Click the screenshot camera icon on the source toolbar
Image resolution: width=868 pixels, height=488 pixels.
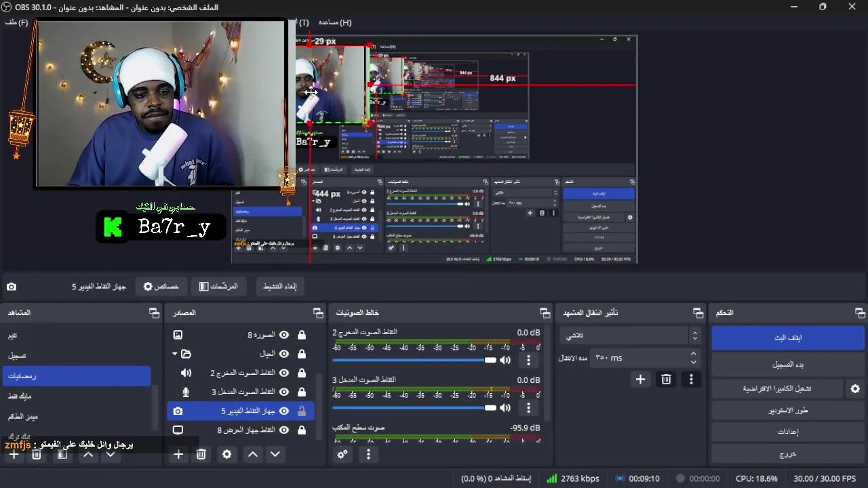click(x=12, y=287)
